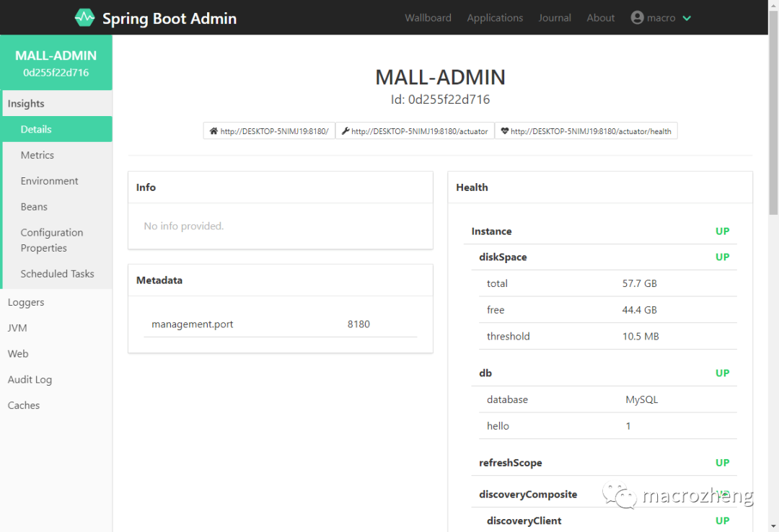Expand JVM sidebar section
Image resolution: width=779 pixels, height=532 pixels.
click(56, 328)
